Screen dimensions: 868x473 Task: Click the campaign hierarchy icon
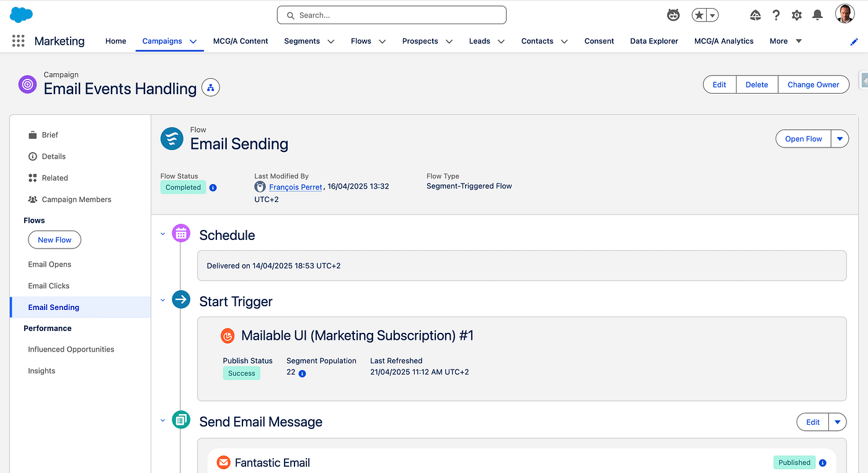pos(211,88)
